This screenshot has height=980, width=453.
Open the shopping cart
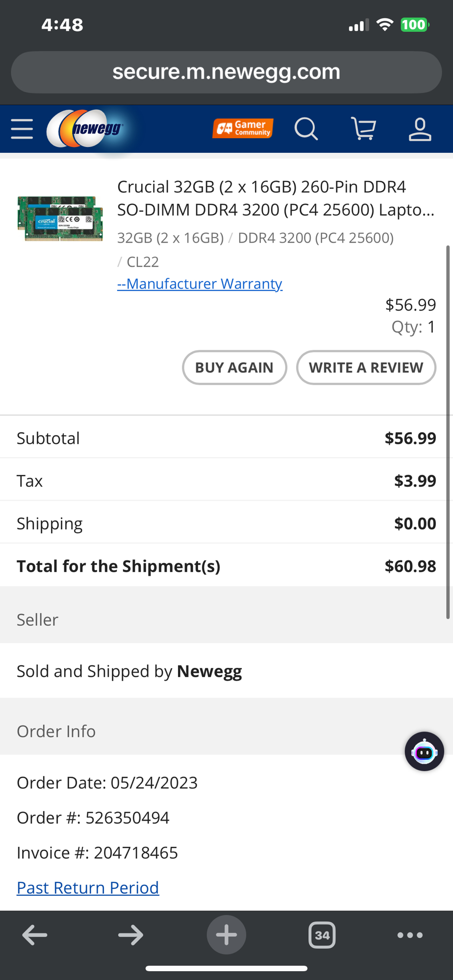363,129
